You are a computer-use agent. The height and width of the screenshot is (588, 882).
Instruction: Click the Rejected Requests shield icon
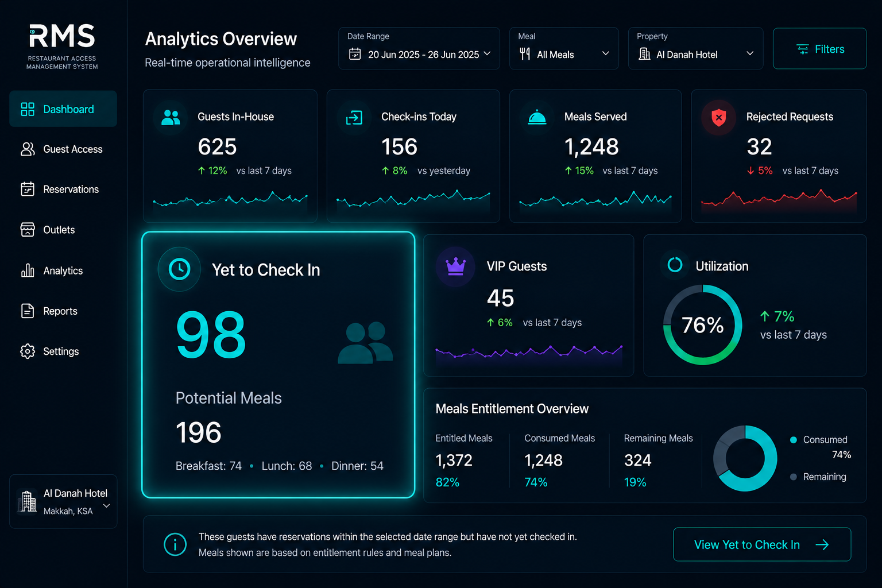718,118
